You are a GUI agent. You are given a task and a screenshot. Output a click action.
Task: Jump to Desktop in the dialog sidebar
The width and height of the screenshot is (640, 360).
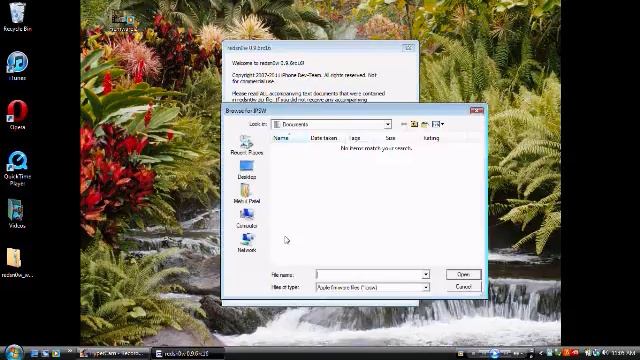[x=247, y=170]
